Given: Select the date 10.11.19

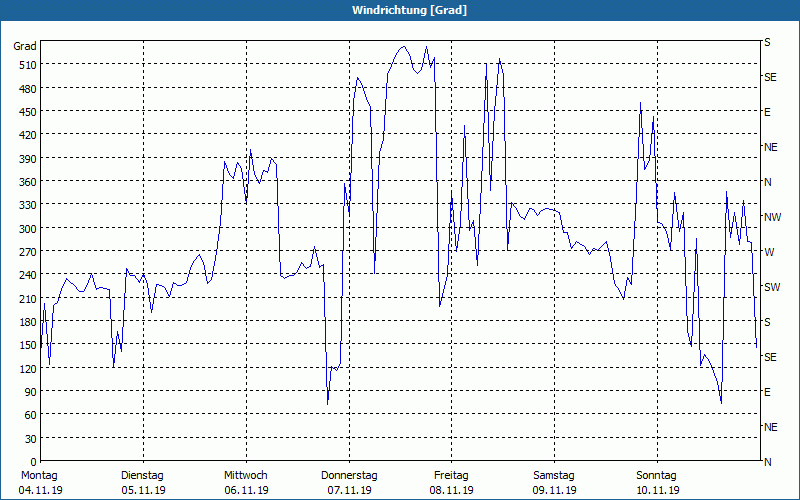Looking at the screenshot, I should [657, 490].
